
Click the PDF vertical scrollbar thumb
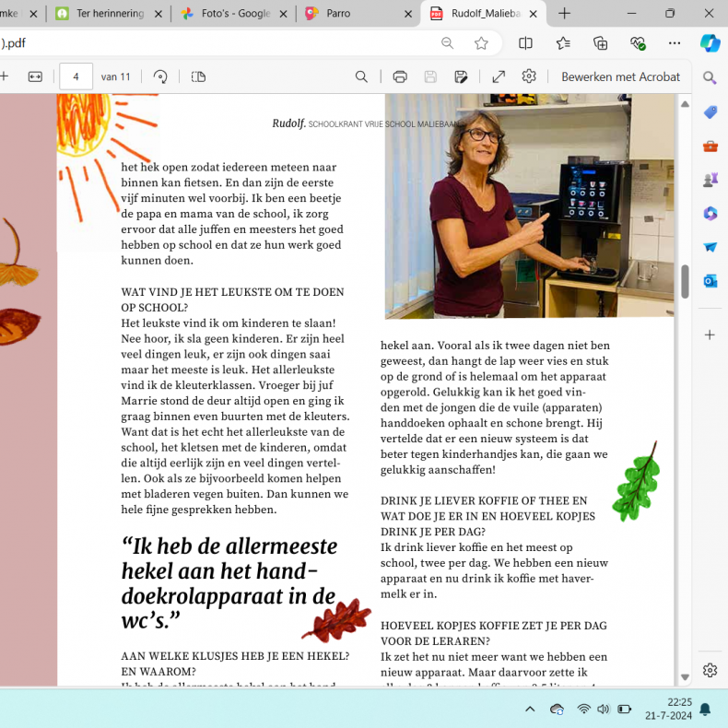click(x=685, y=281)
